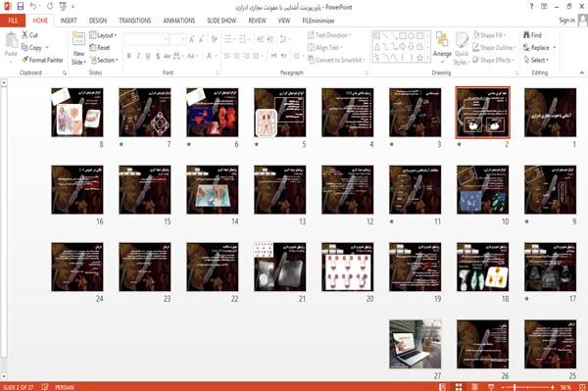Click Increase List Level icon
This screenshot has height=391, width=588.
click(270, 39)
